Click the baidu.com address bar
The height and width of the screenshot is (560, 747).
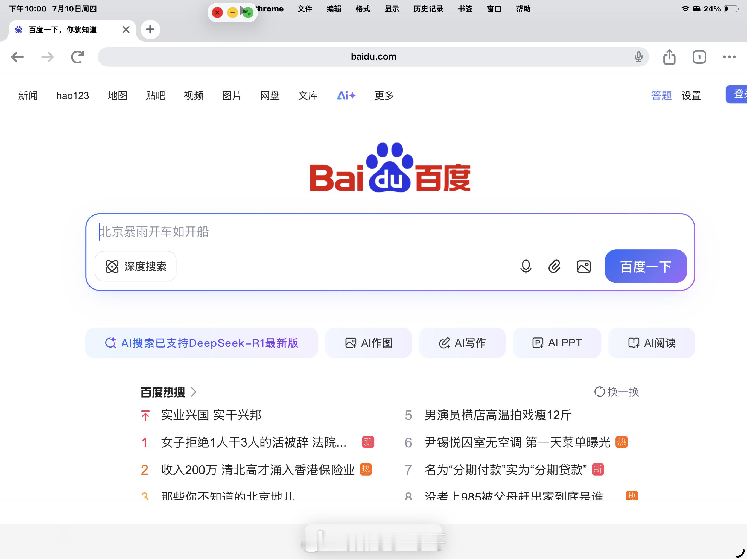click(373, 57)
